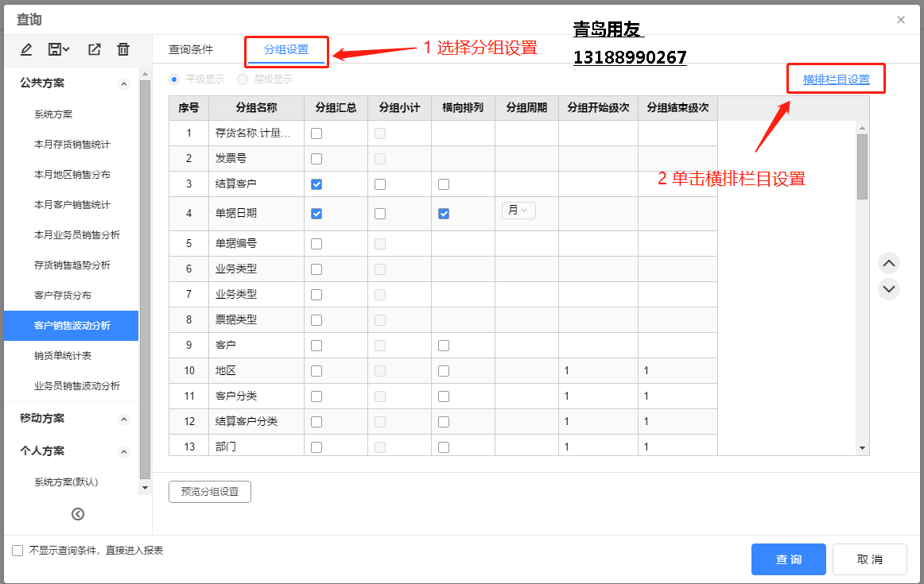Open the 月 period dropdown
This screenshot has height=584, width=924.
(518, 211)
